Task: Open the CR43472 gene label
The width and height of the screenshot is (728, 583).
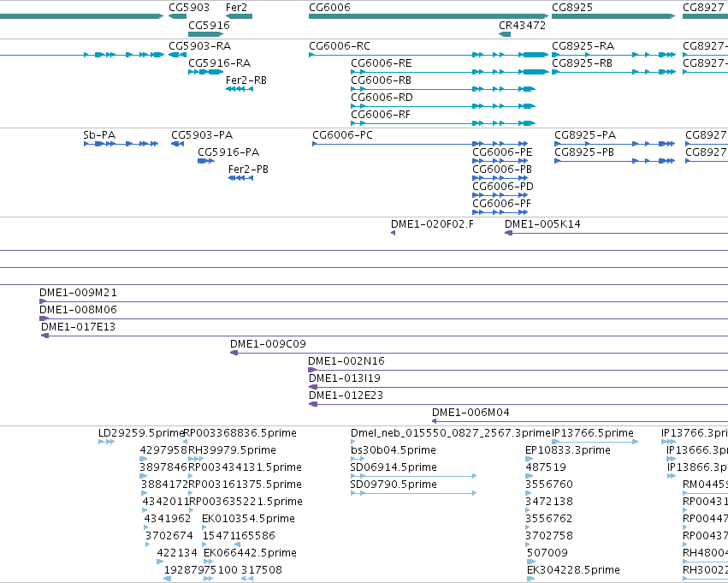Action: click(523, 25)
